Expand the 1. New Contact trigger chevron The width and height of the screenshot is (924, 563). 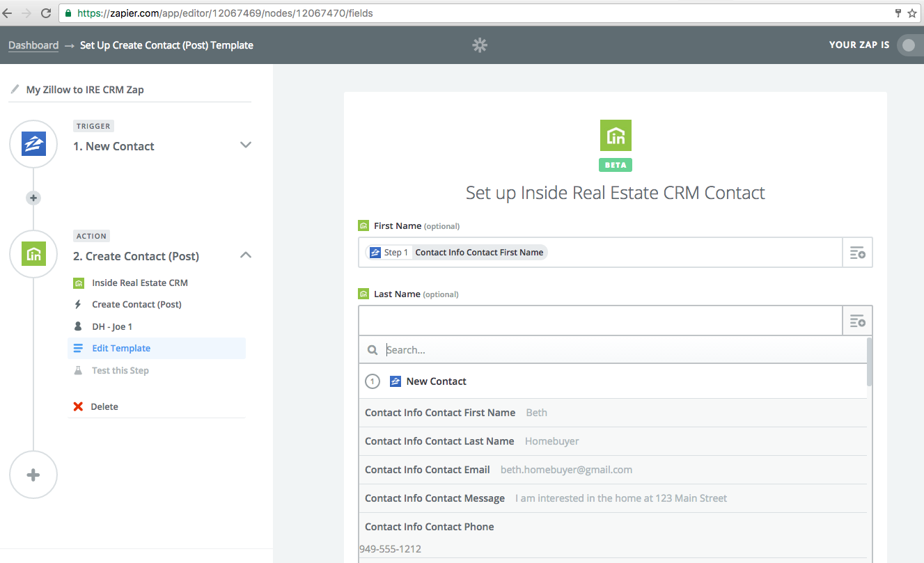[x=245, y=145]
